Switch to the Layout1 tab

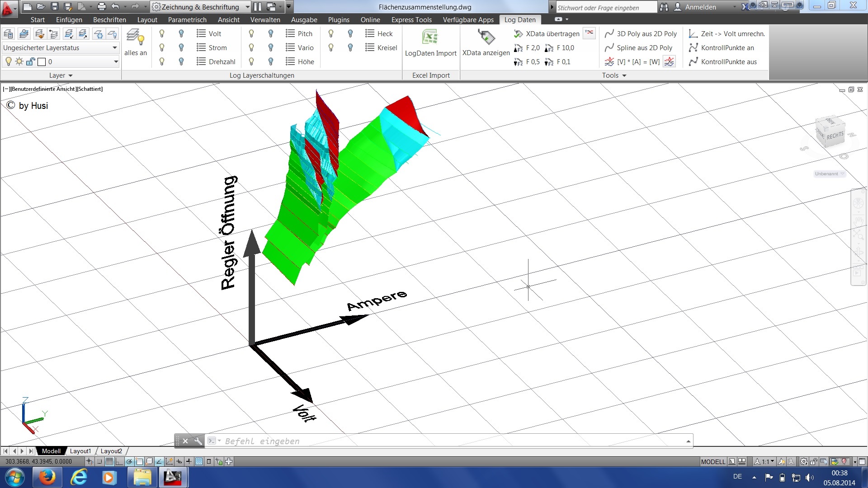pyautogui.click(x=80, y=451)
